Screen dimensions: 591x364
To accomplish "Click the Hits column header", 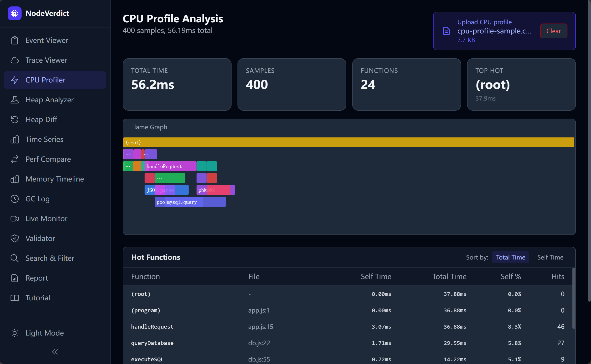I will pos(558,277).
